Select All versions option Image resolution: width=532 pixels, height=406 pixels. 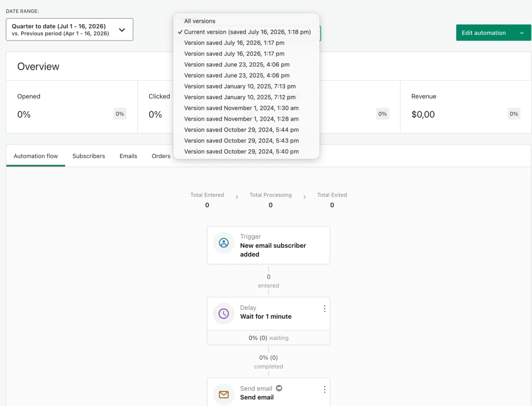(x=246, y=21)
